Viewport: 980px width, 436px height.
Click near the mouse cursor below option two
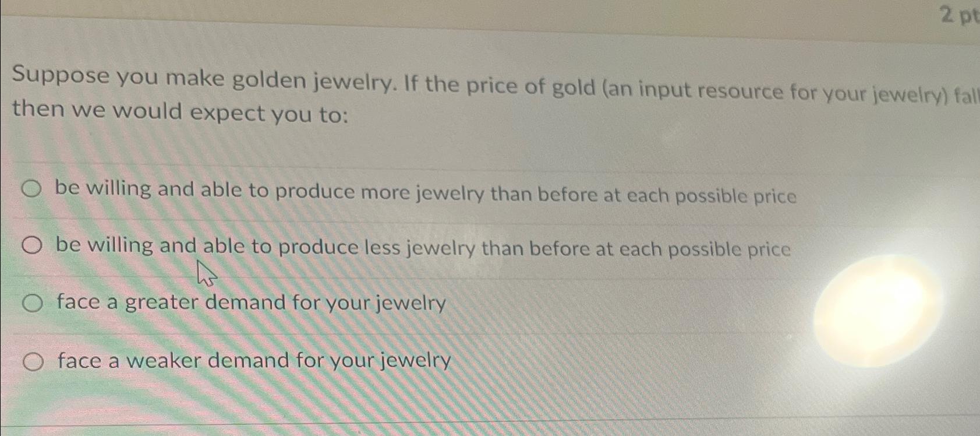click(206, 273)
